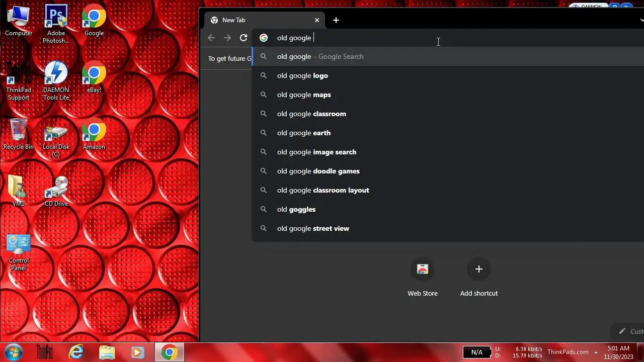644x362 pixels.
Task: Show hidden tray icons arrow
Action: (x=596, y=352)
